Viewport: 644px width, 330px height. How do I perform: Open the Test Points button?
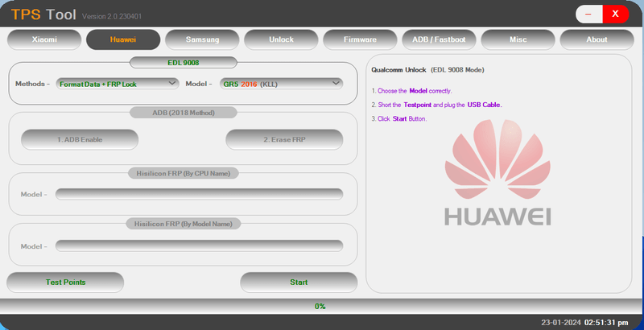click(x=65, y=283)
